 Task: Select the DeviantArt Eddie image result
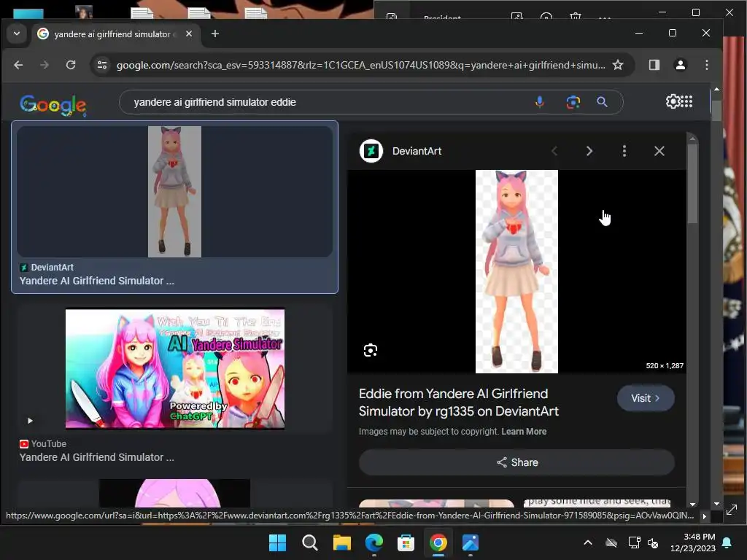click(174, 192)
